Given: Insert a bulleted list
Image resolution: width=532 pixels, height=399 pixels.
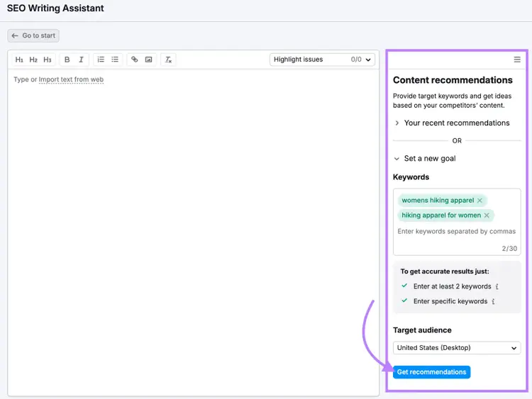Looking at the screenshot, I should pos(115,60).
